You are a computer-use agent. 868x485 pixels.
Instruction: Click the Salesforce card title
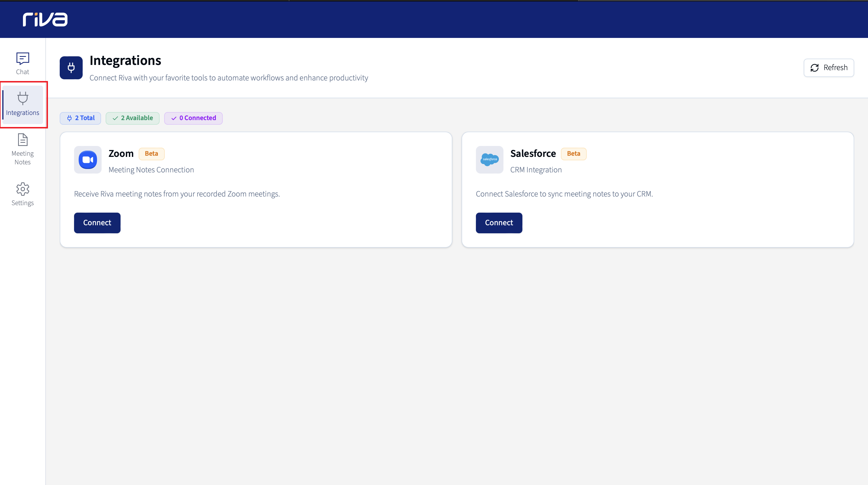click(533, 154)
